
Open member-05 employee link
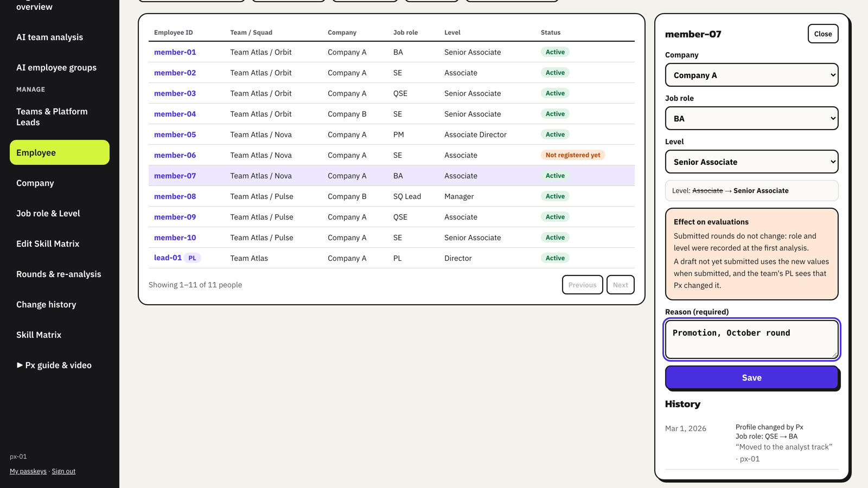tap(175, 134)
